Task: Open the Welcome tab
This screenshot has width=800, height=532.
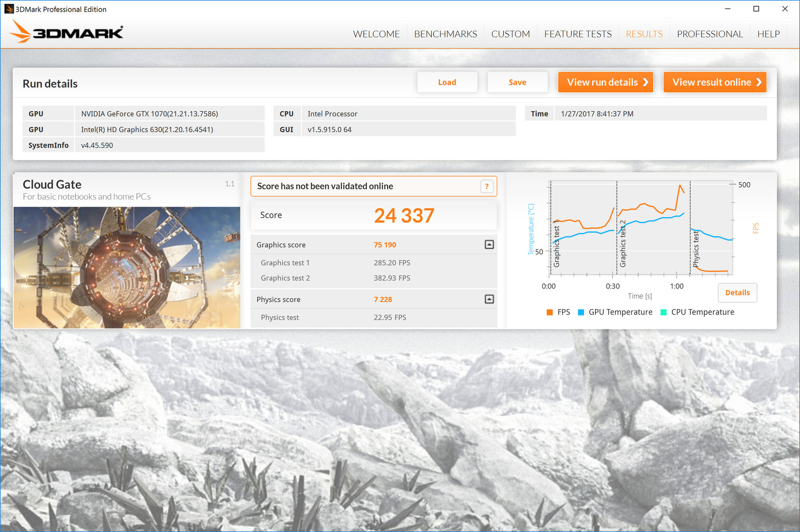Action: point(376,34)
